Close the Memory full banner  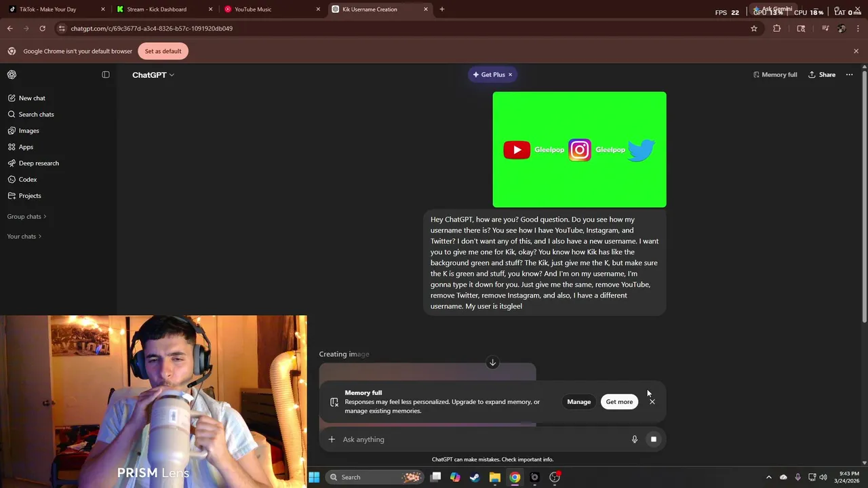(652, 402)
